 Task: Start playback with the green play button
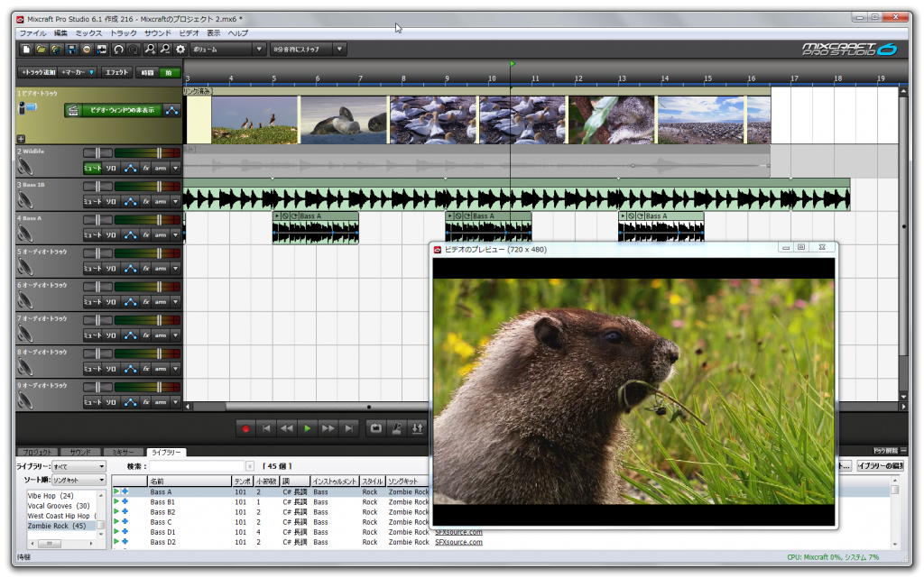pyautogui.click(x=308, y=429)
